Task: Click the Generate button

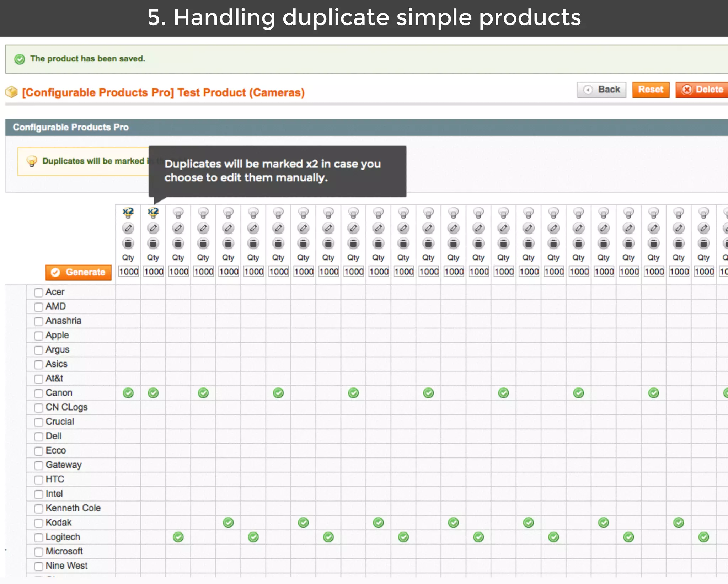Action: 78,273
